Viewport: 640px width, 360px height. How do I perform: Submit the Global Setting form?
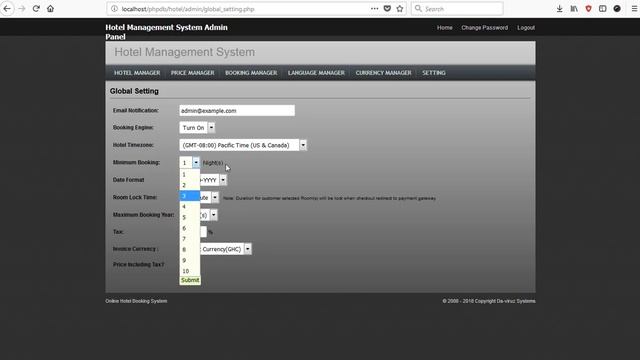(190, 280)
